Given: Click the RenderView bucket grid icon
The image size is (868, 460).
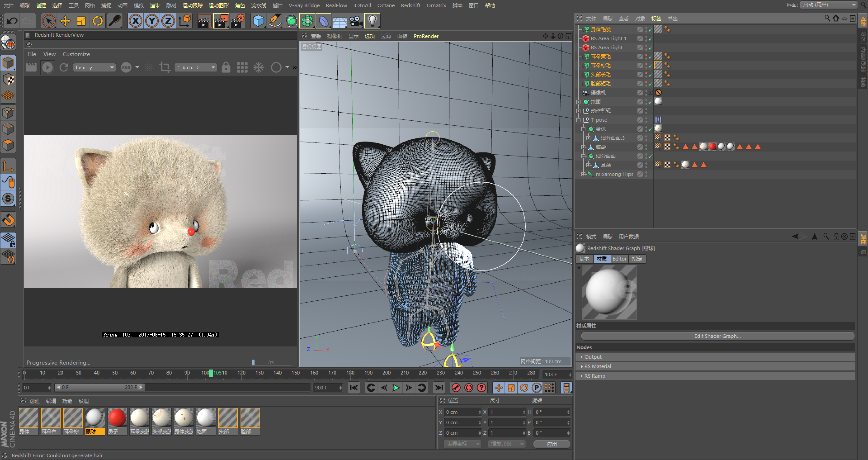Looking at the screenshot, I should pos(242,67).
